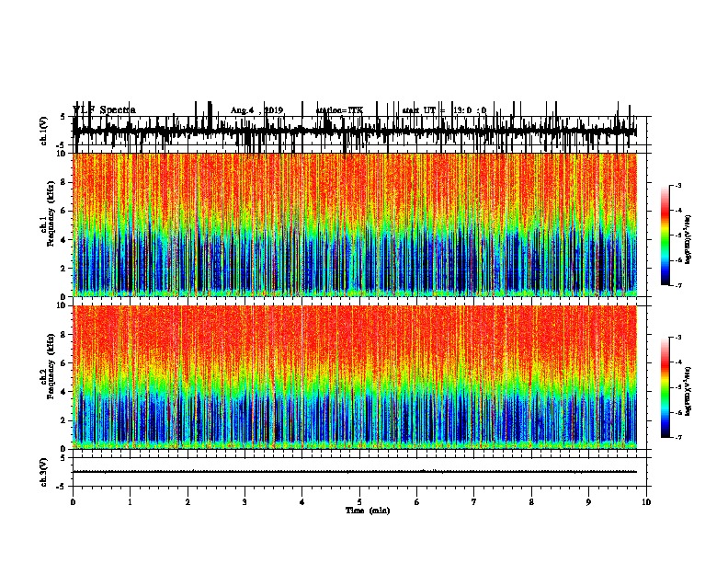
Task: Click the "6" frequency tick of ch.2 spectrogram
Action: coord(64,362)
